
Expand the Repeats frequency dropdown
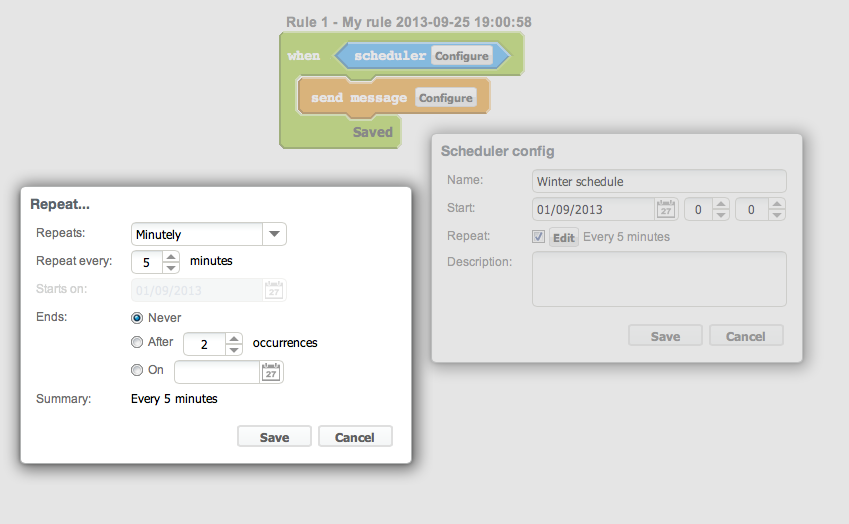[x=273, y=234]
